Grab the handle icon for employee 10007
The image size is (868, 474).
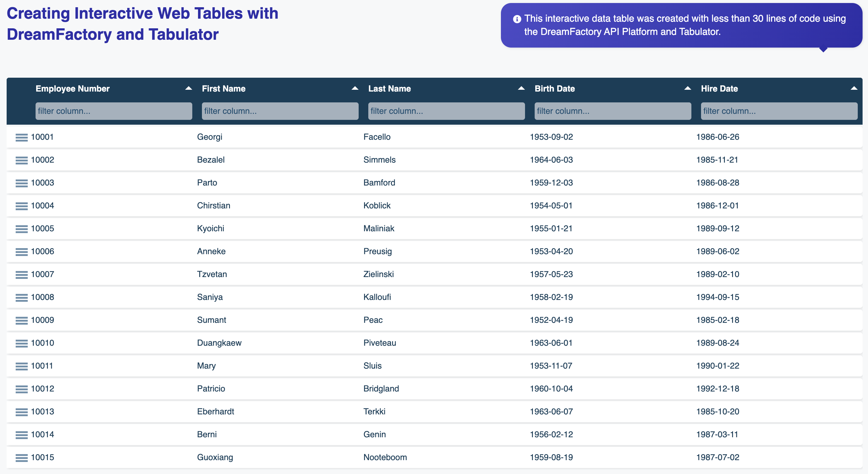[x=22, y=275]
